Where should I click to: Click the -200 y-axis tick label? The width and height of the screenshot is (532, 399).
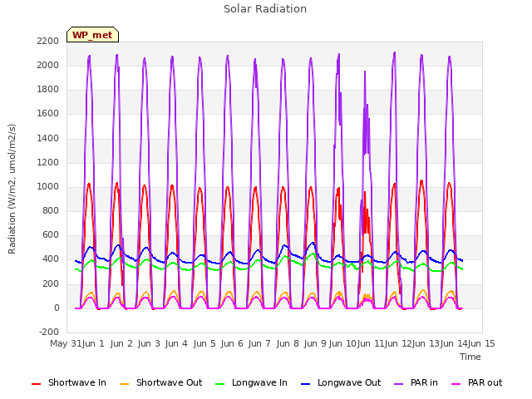pos(49,332)
